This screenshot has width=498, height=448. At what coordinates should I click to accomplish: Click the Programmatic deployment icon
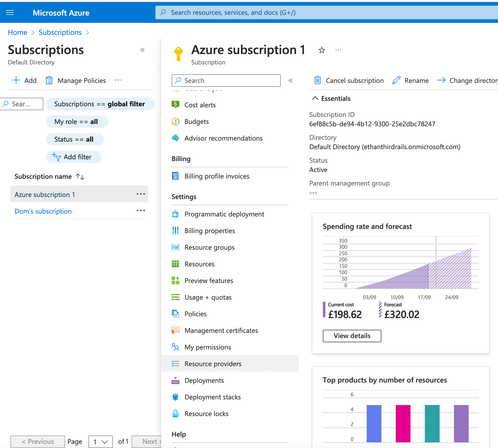point(175,214)
